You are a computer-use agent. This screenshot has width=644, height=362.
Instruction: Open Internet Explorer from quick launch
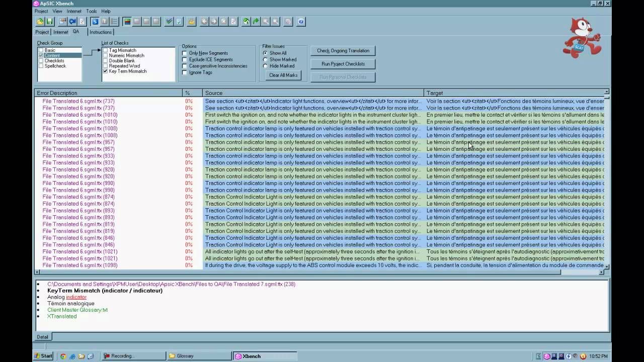point(72,356)
